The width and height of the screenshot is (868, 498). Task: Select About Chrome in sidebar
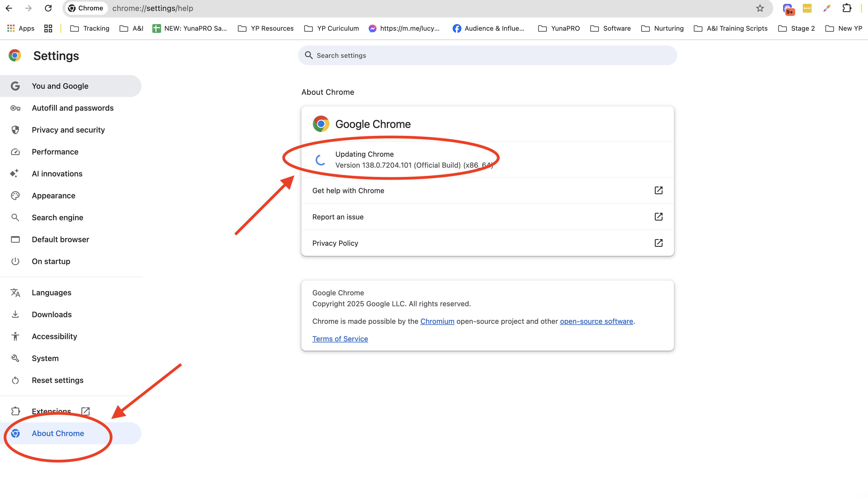tap(58, 433)
